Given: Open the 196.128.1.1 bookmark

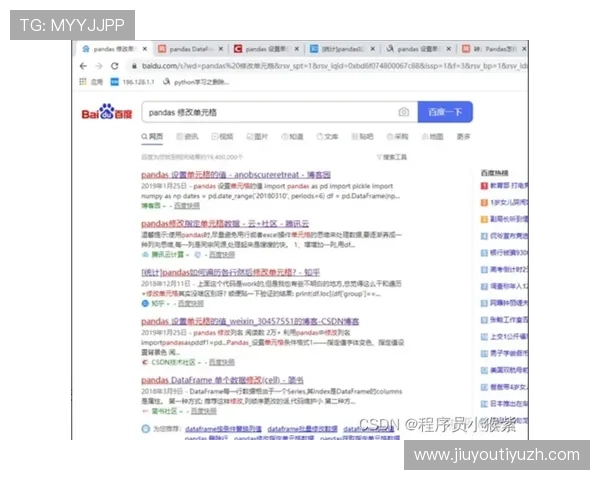Looking at the screenshot, I should tap(132, 82).
